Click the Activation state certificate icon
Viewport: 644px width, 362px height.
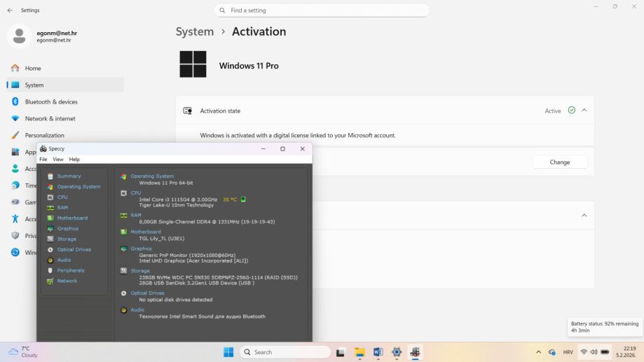tap(188, 111)
